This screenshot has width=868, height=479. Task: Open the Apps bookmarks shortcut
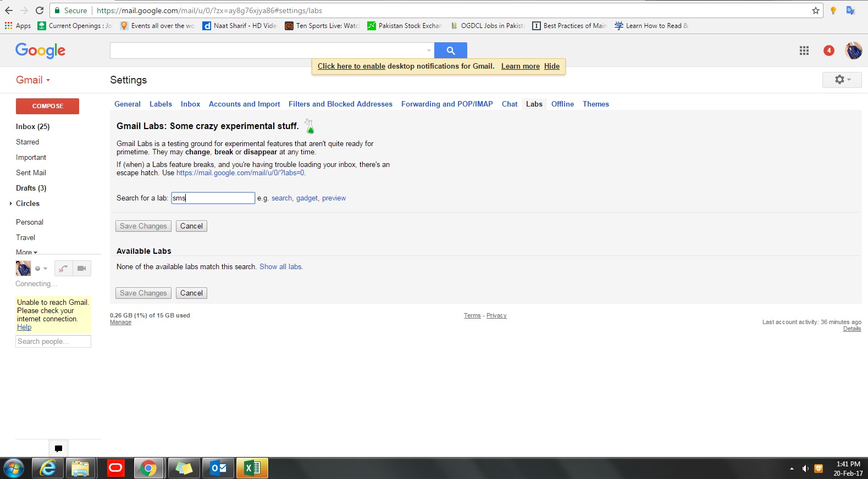[18, 26]
